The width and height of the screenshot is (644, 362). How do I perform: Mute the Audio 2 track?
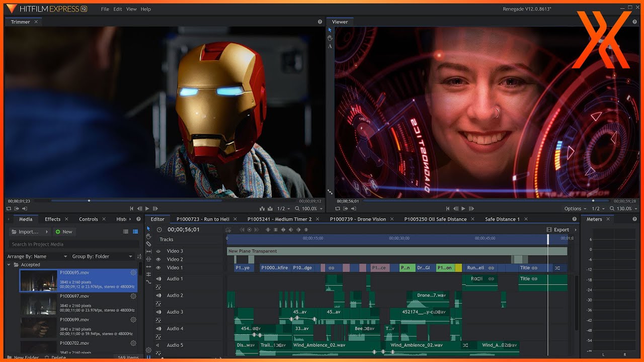(158, 295)
